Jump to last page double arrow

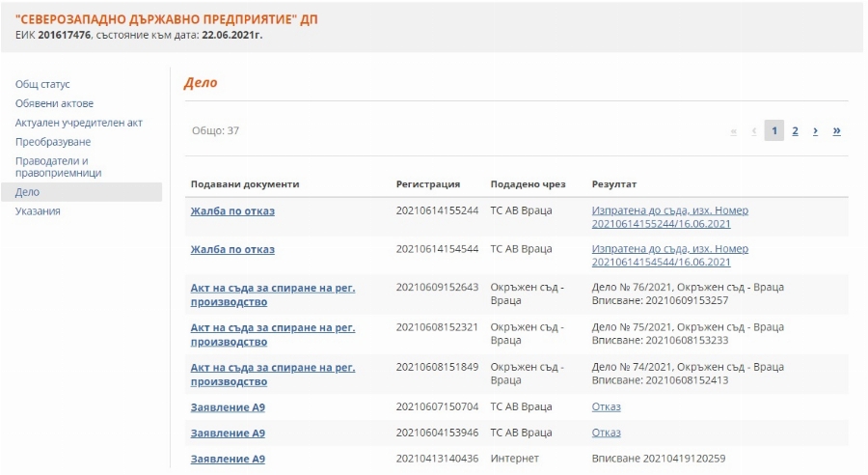836,131
